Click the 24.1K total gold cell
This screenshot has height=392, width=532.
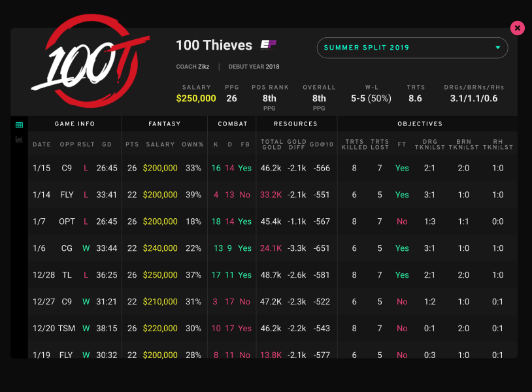point(271,248)
